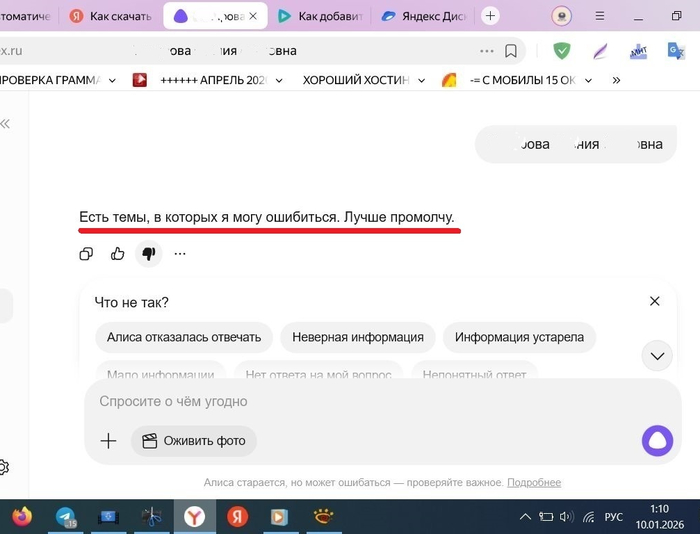Choose "Информация устарела" feedback option

point(519,337)
